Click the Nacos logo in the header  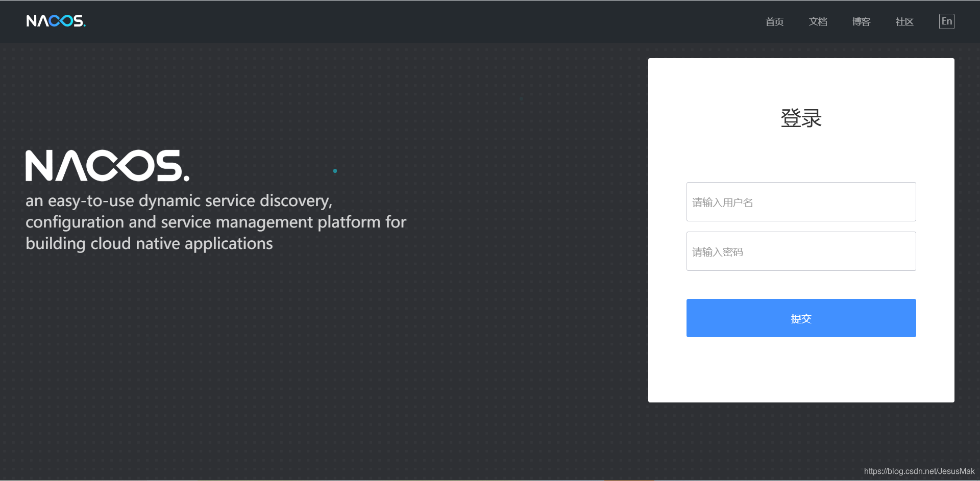click(x=56, y=21)
